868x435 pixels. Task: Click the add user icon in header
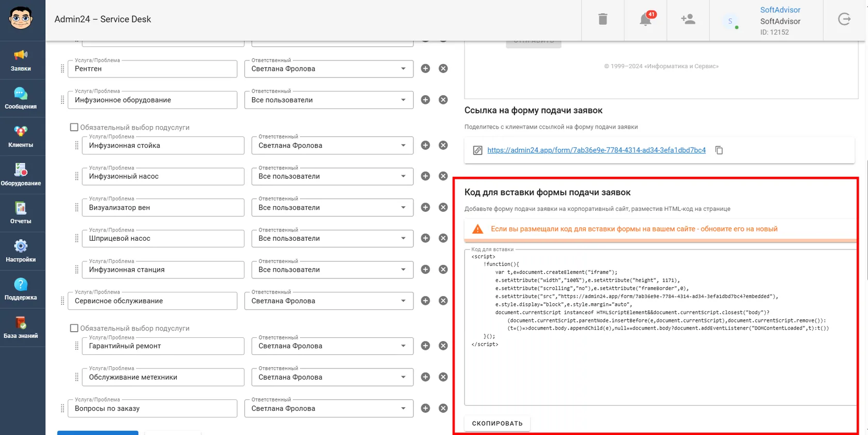click(688, 19)
